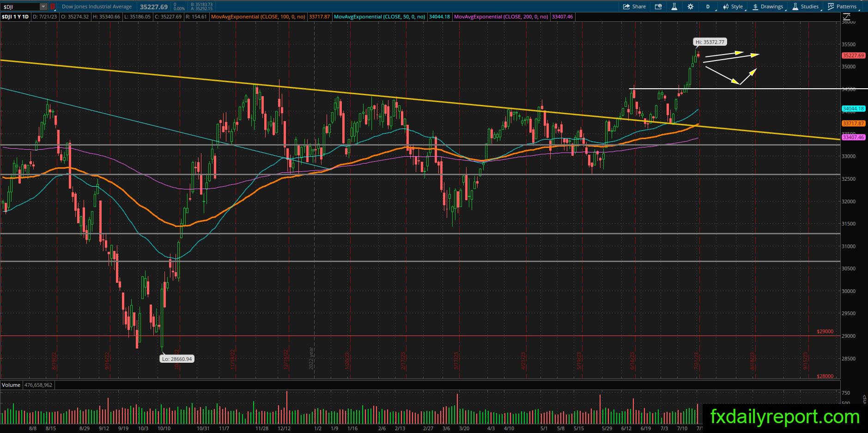Click the Hi: 35372.77 price bubble
The image size is (868, 433).
coord(710,42)
